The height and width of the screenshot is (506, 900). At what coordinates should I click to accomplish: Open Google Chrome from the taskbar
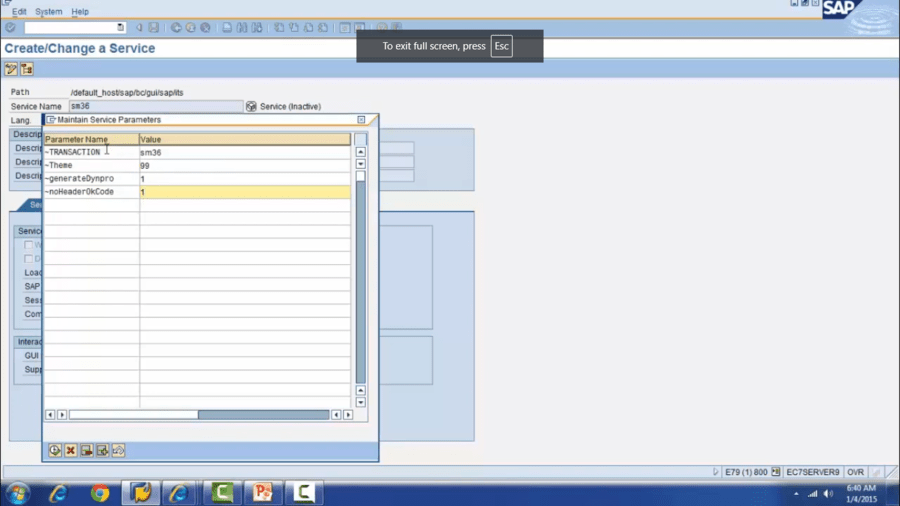tap(100, 493)
